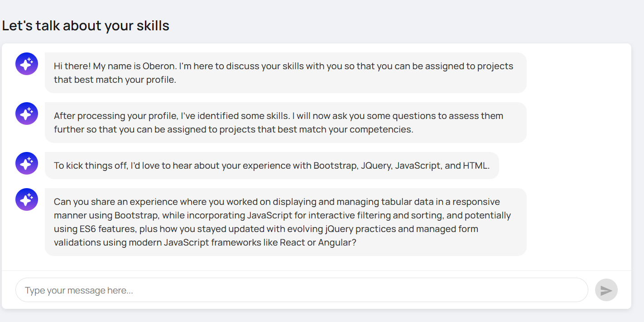Click the "Let's talk about your skills" heading
This screenshot has width=644, height=322.
[86, 26]
